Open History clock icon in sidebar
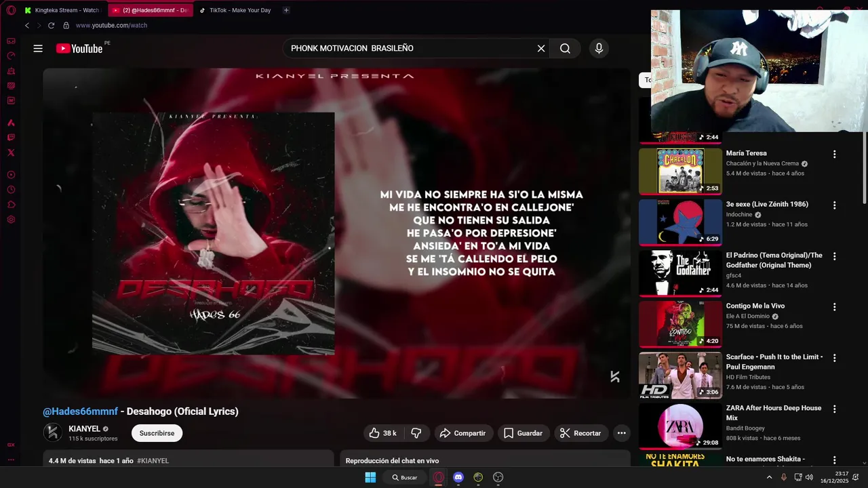This screenshot has height=488, width=868. coord(11,190)
